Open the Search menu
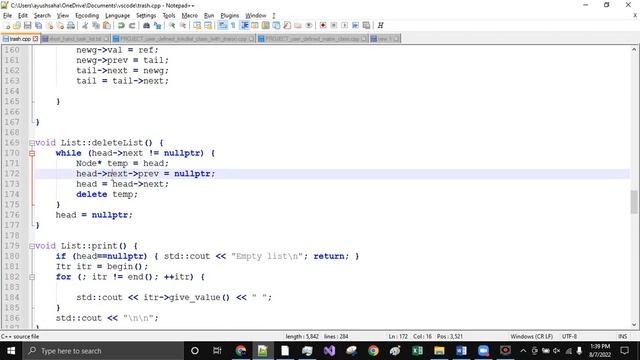Viewport: 640px width, 360px height. 42,16
